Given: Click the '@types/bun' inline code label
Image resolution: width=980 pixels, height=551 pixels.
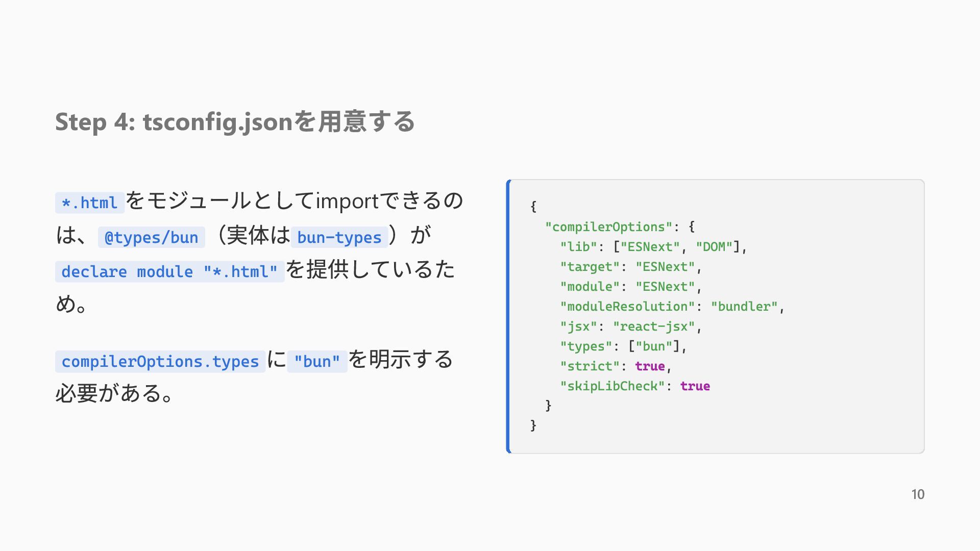Looking at the screenshot, I should point(152,237).
